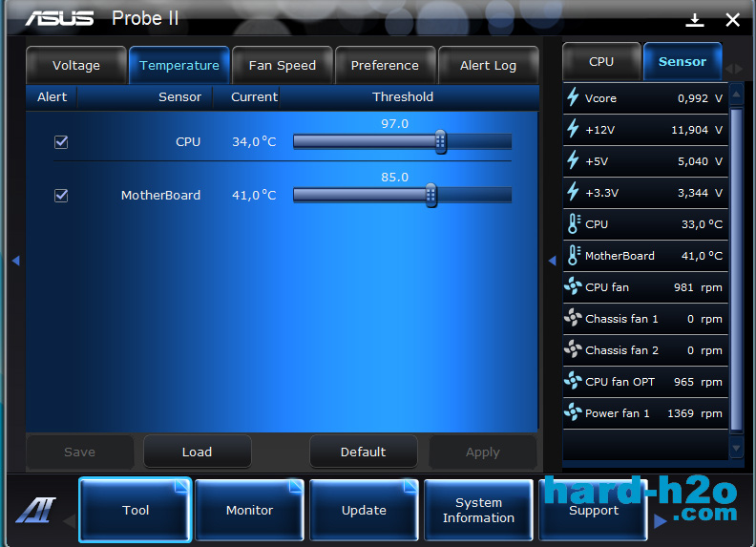Open the Monitor menu button

point(249,510)
